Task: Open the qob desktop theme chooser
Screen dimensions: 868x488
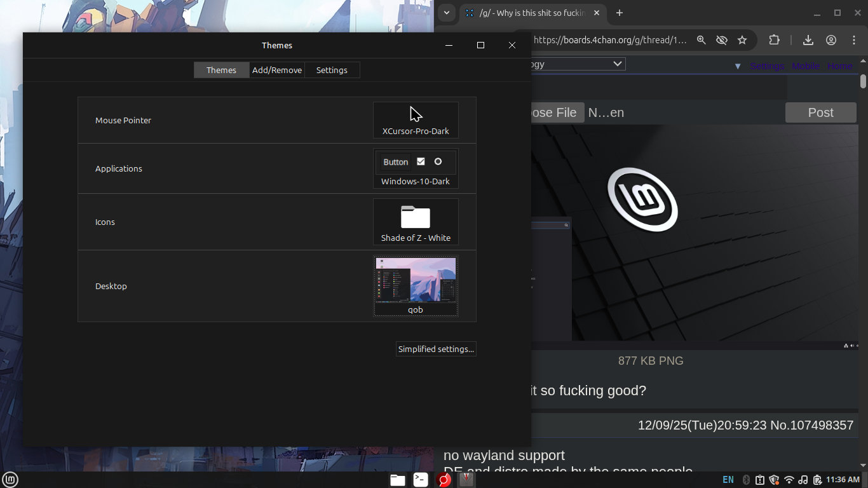Action: pyautogui.click(x=416, y=286)
